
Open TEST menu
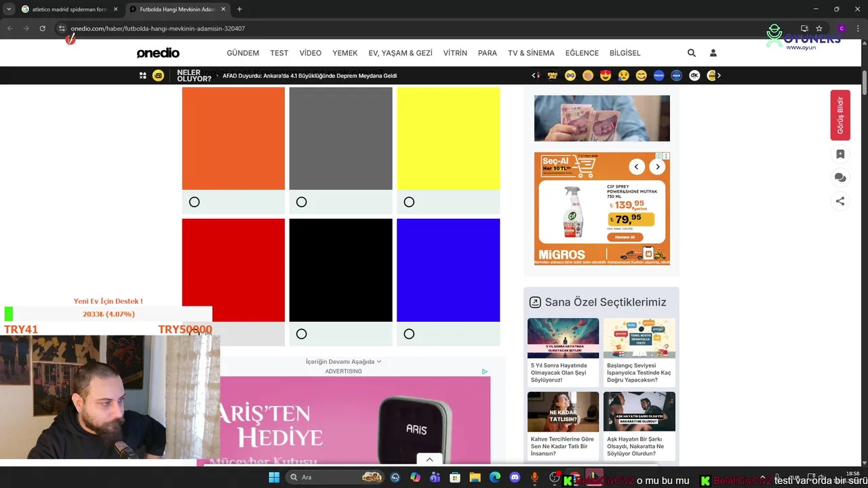[279, 53]
